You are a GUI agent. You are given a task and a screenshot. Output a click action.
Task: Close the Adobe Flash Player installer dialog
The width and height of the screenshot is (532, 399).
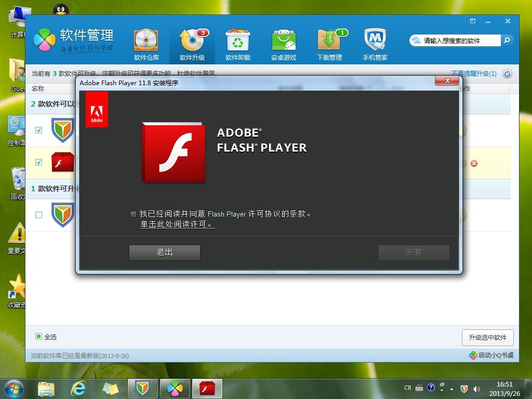click(x=447, y=81)
